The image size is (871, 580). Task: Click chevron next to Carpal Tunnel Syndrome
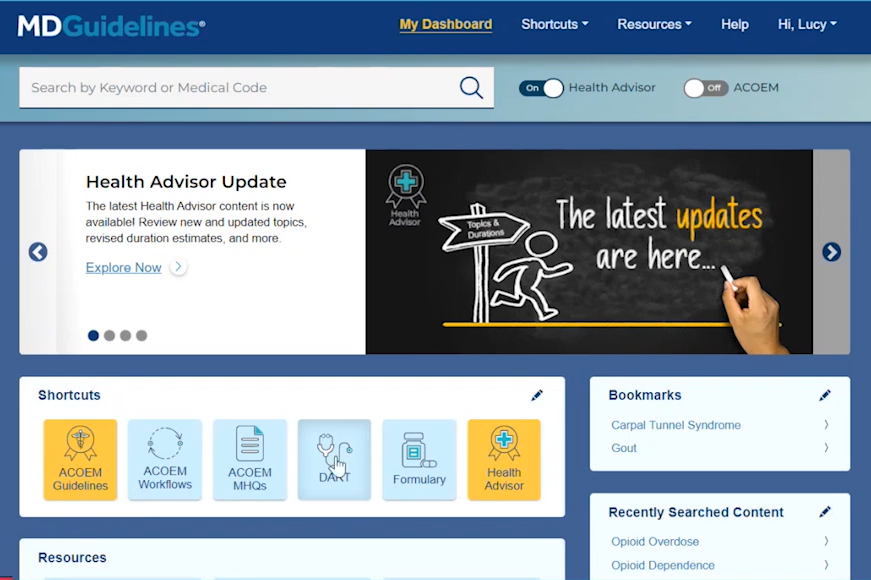pyautogui.click(x=826, y=425)
